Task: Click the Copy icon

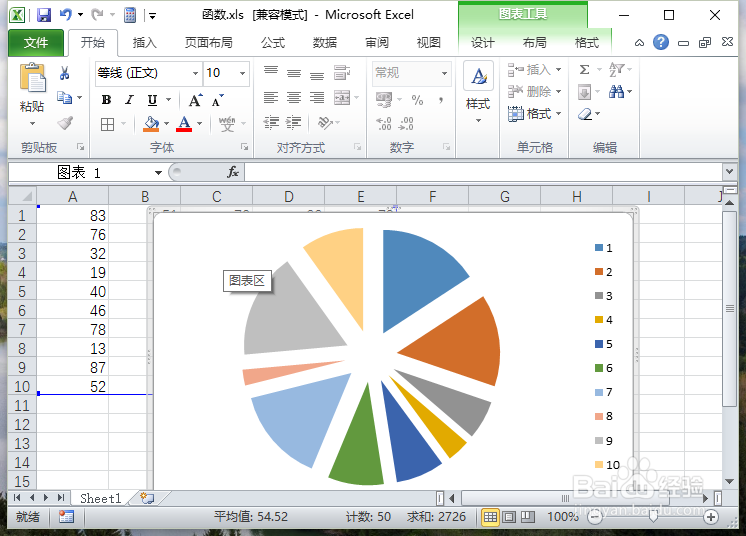Action: [x=64, y=97]
